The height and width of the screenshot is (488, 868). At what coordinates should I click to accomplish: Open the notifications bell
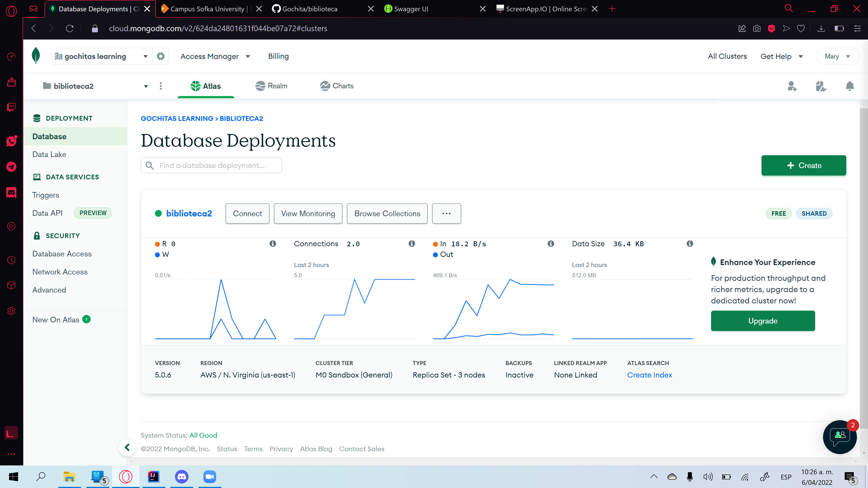tap(849, 86)
